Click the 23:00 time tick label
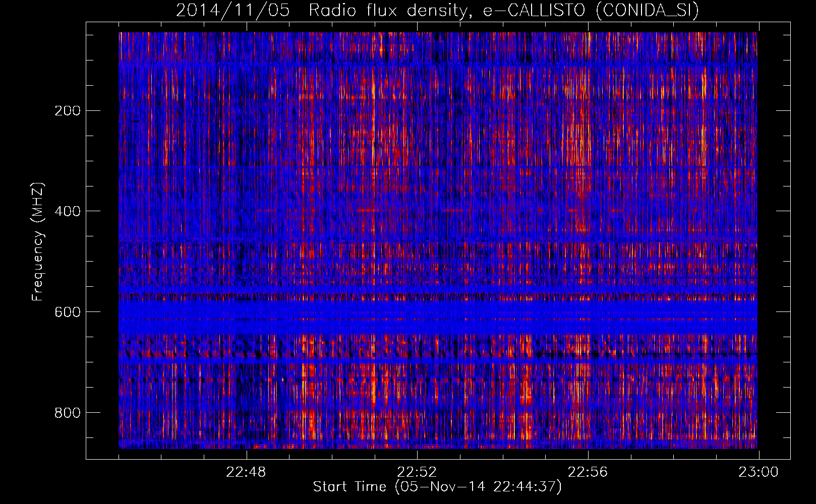The width and height of the screenshot is (816, 504). pos(759,472)
